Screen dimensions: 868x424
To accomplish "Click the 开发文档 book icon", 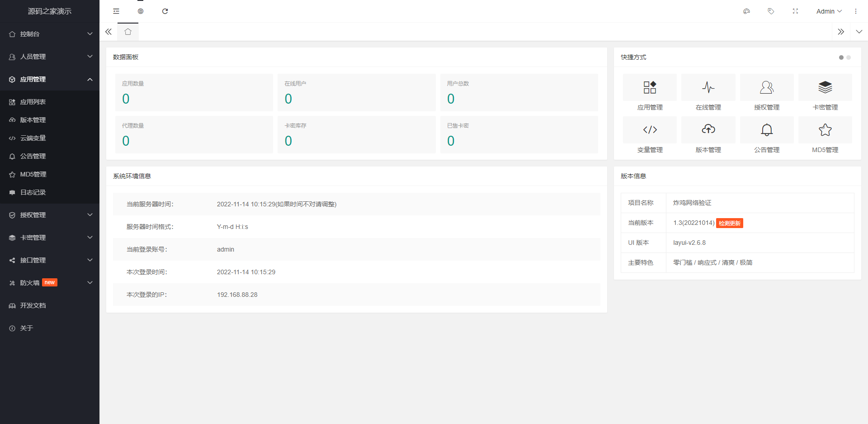I will pyautogui.click(x=12, y=305).
